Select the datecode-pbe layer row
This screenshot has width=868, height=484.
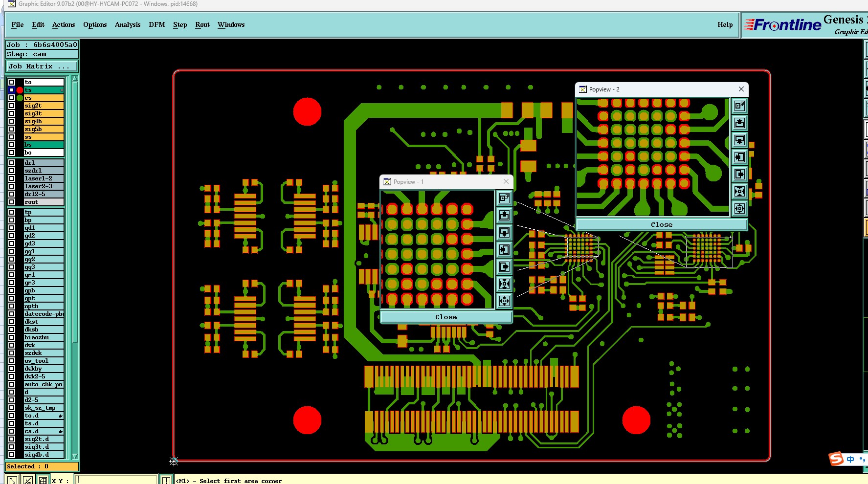pos(44,314)
